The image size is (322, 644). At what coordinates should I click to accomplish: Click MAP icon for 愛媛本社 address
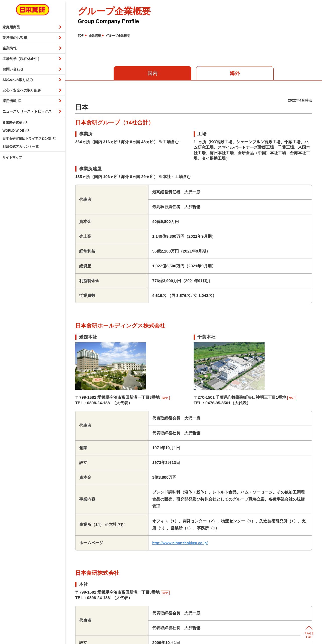coord(165,398)
